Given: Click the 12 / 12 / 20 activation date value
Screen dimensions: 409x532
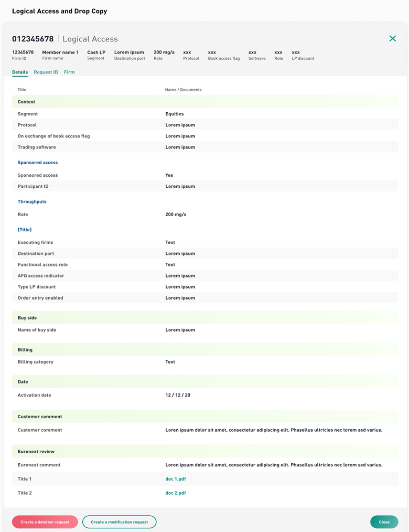Looking at the screenshot, I should (x=178, y=395).
